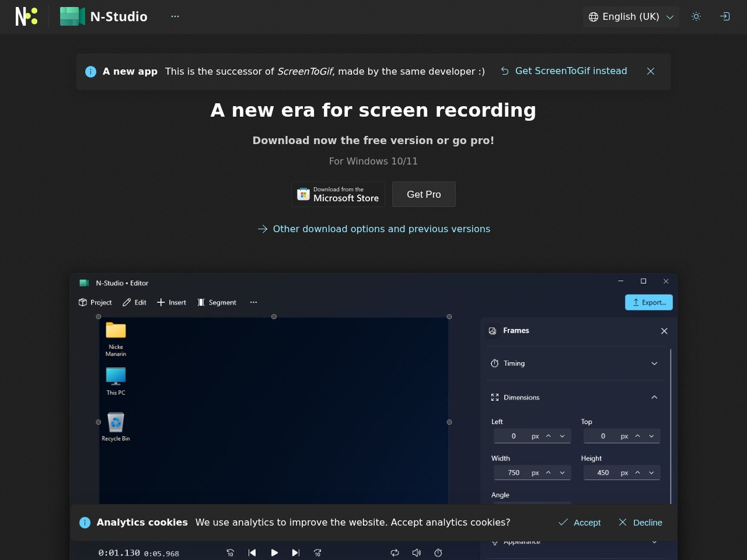This screenshot has height=560, width=747.
Task: Click the Frames panel vertical scrollbar
Action: coord(671,426)
